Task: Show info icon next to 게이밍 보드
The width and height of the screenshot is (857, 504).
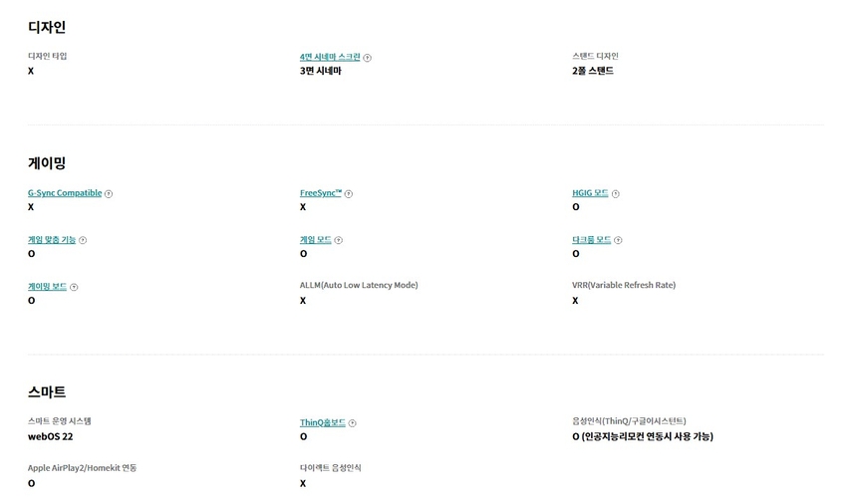Action: click(x=74, y=287)
